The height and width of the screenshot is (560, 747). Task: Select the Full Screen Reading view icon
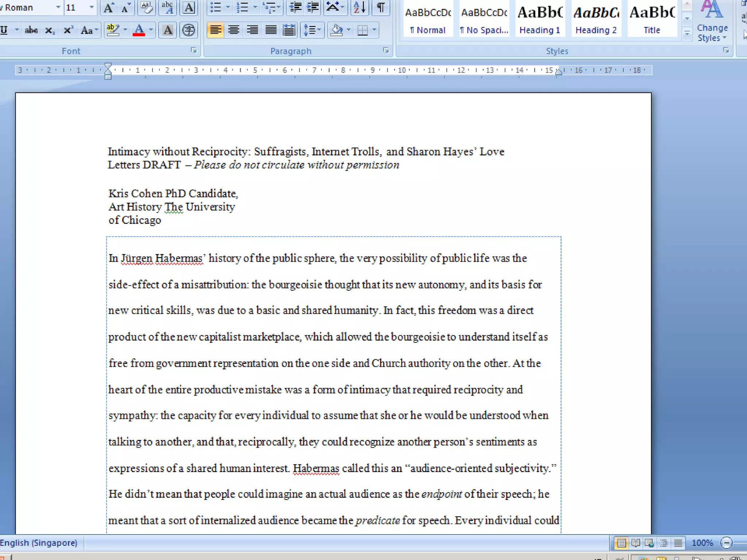point(636,543)
